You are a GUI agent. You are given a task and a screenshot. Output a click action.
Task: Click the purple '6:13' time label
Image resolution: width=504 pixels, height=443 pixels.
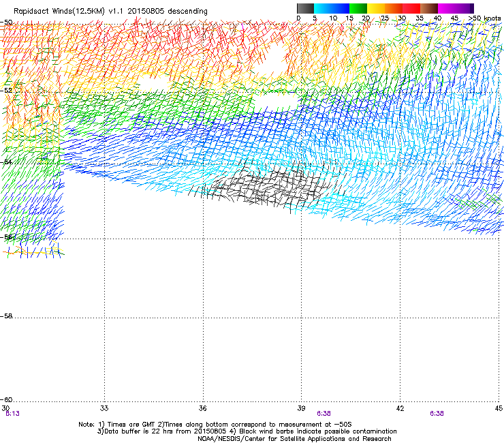pyautogui.click(x=12, y=414)
